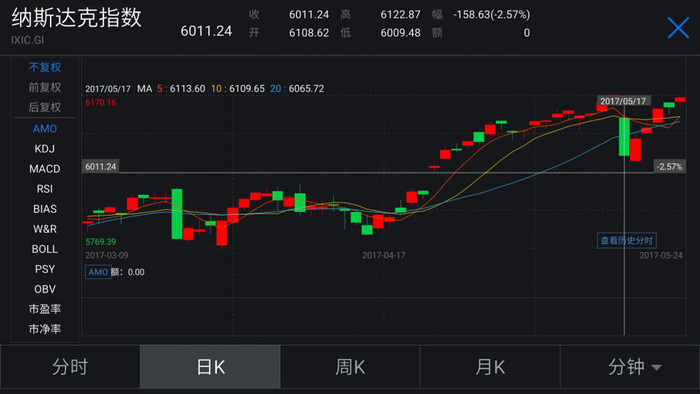Choose 后复权 adjustment option
This screenshot has height=394, width=700.
[45, 108]
